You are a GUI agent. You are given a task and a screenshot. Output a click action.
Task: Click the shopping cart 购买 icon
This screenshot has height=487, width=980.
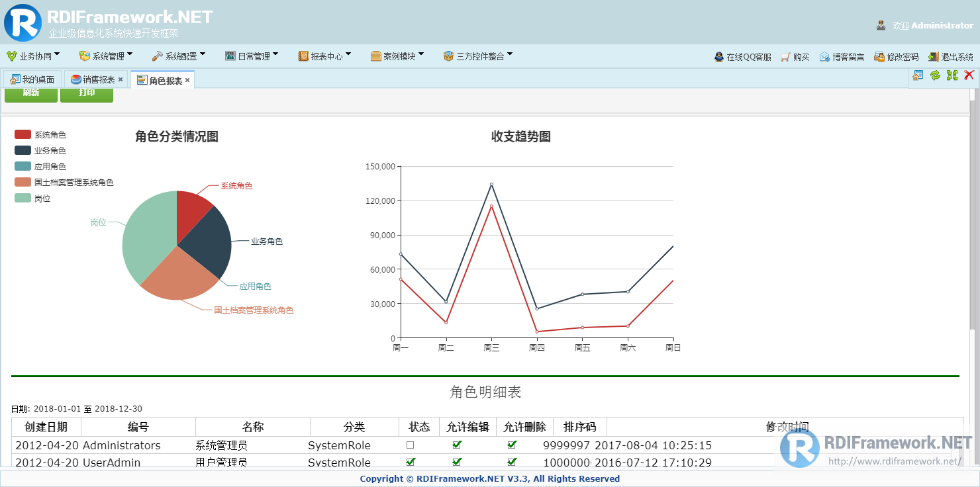(786, 57)
